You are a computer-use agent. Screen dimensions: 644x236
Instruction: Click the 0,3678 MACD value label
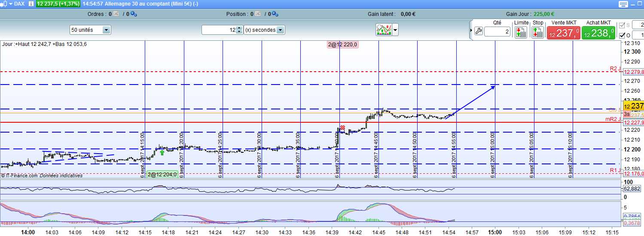click(632, 223)
